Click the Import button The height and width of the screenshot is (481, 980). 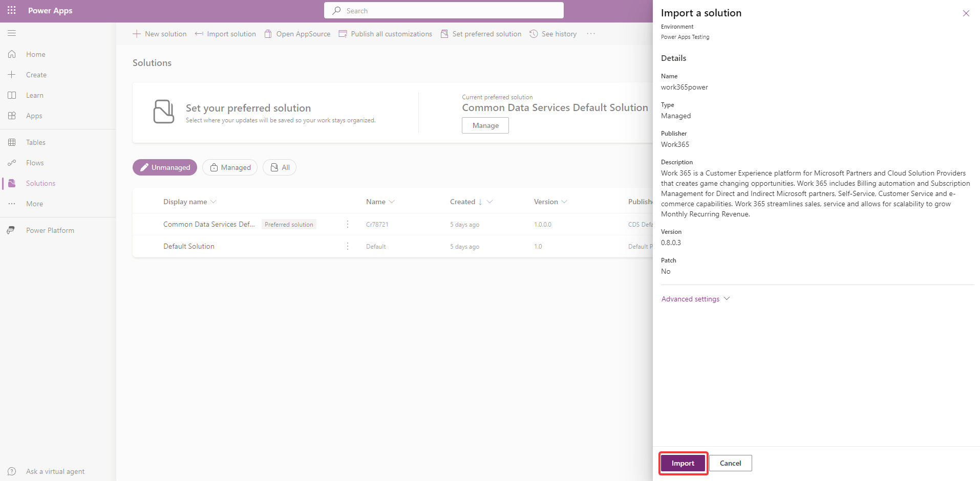pyautogui.click(x=683, y=463)
